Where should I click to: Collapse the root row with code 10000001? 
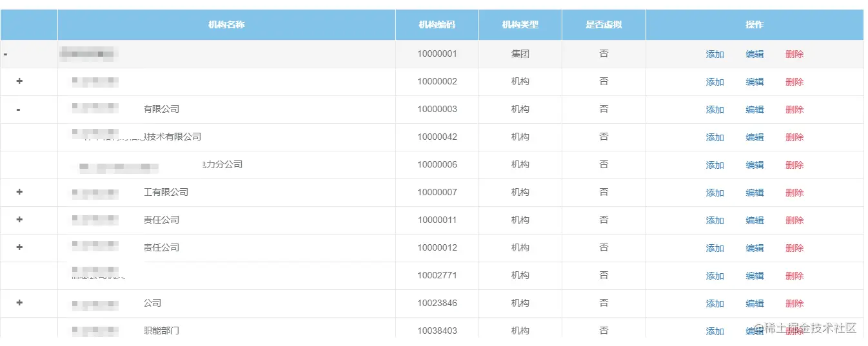pyautogui.click(x=5, y=54)
